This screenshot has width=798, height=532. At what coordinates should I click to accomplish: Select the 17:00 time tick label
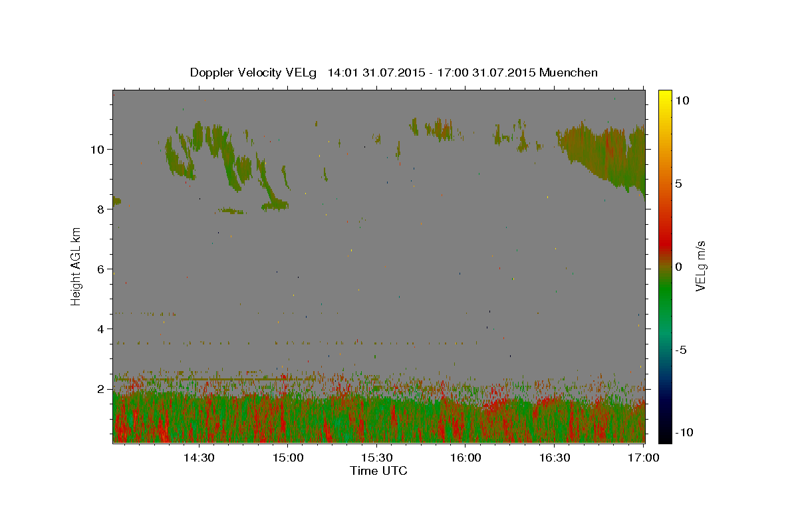[x=644, y=458]
